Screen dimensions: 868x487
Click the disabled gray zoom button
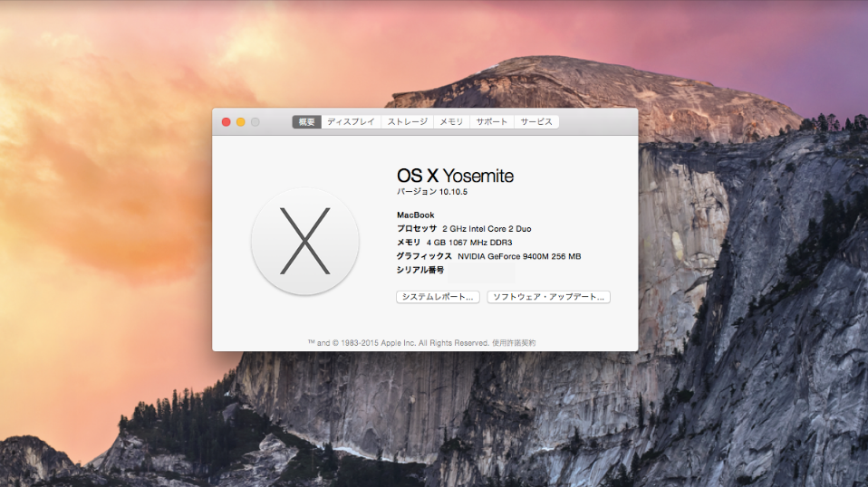256,121
